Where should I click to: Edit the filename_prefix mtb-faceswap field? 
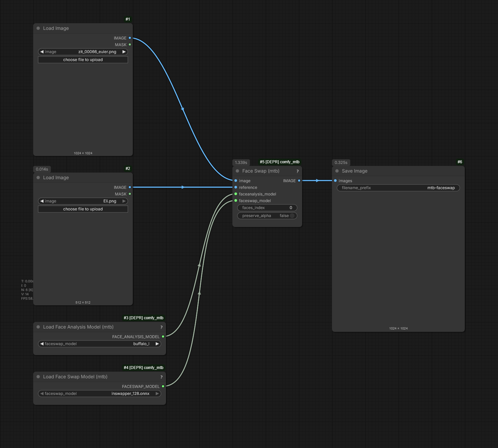398,188
